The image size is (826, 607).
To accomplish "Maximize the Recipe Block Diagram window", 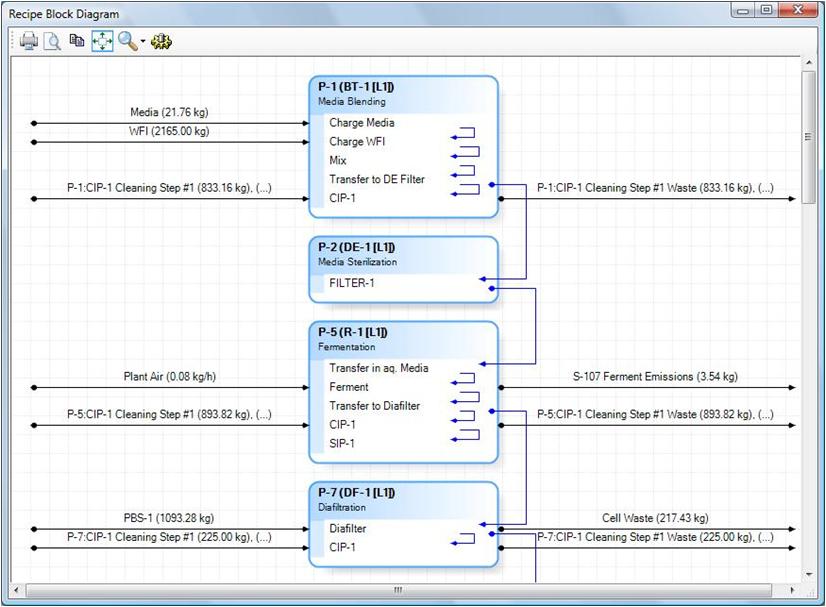I will point(766,11).
